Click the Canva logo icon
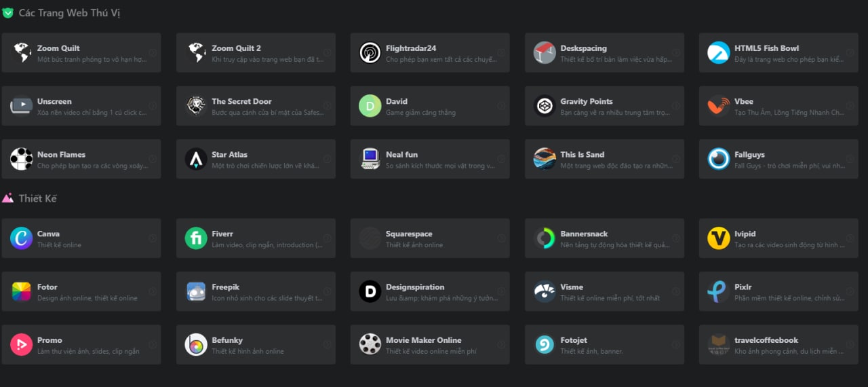The height and width of the screenshot is (387, 868). click(22, 238)
